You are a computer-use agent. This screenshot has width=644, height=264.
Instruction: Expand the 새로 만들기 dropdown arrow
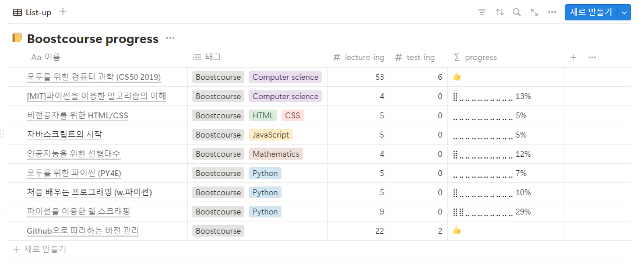tap(624, 12)
